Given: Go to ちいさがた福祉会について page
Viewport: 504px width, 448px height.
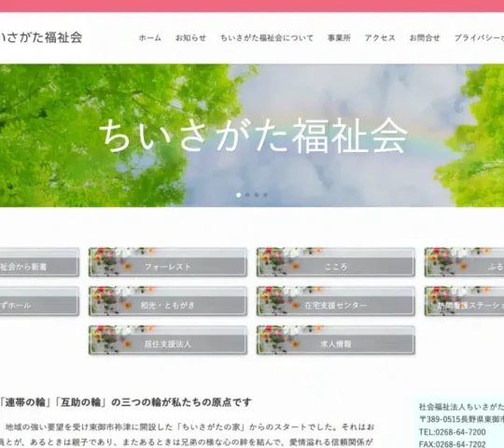Looking at the screenshot, I should click(267, 38).
